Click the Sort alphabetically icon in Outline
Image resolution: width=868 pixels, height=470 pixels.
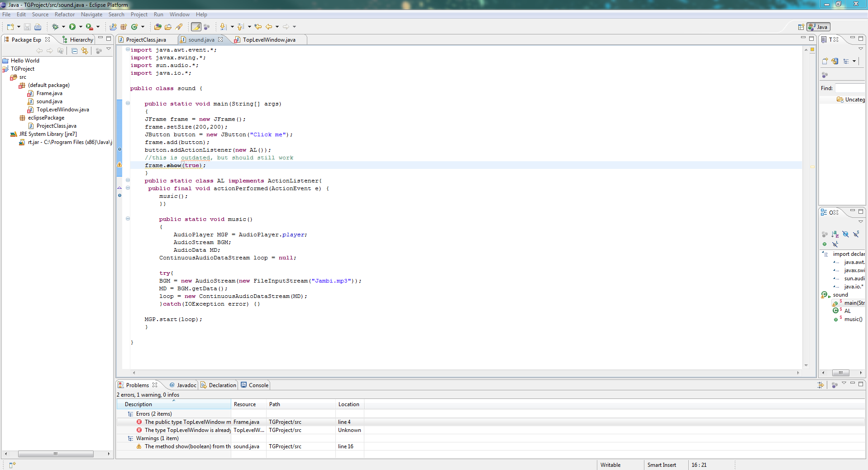pos(835,234)
